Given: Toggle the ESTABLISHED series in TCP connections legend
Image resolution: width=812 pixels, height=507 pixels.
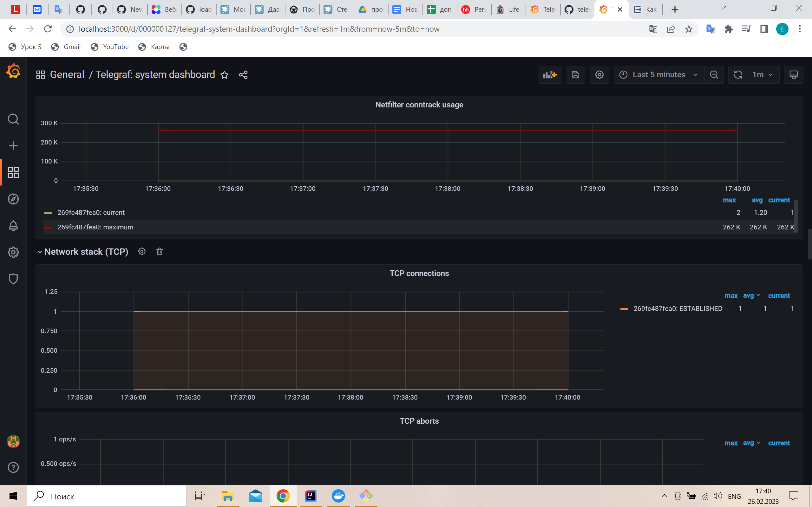Looking at the screenshot, I should pyautogui.click(x=677, y=308).
